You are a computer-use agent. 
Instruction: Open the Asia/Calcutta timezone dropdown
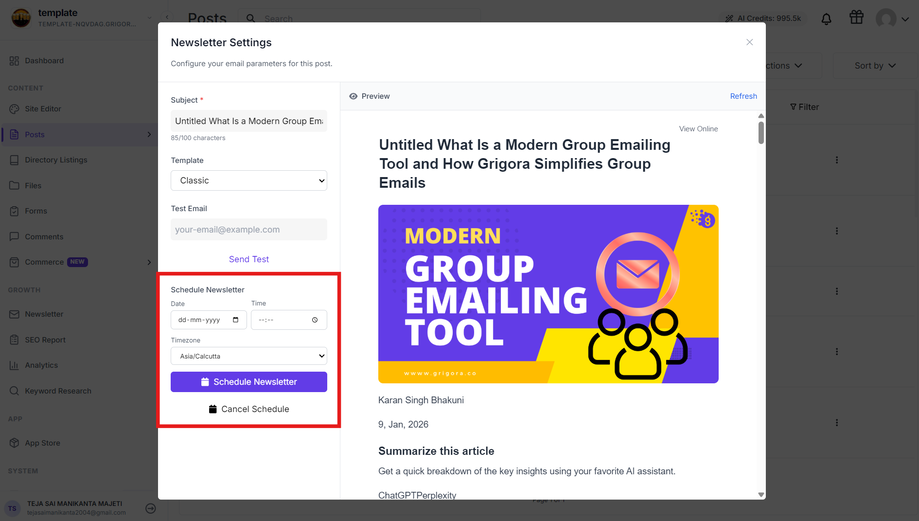pos(249,356)
